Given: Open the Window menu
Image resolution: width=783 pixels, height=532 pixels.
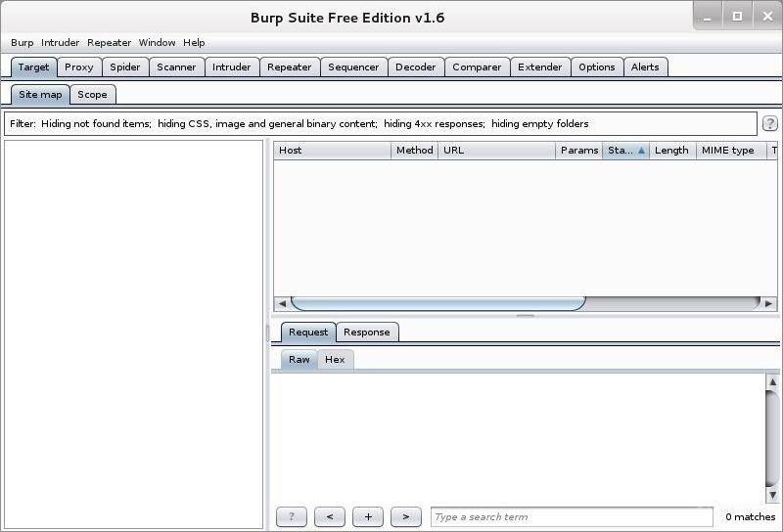Looking at the screenshot, I should pos(157,42).
